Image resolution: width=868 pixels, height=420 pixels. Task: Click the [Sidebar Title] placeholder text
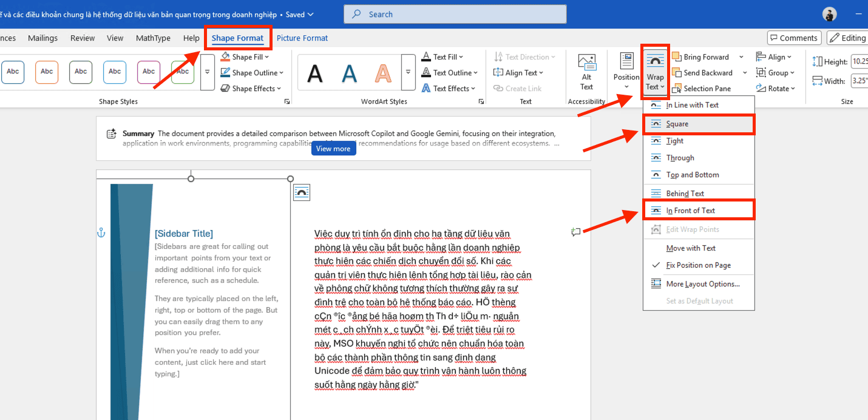(x=184, y=234)
